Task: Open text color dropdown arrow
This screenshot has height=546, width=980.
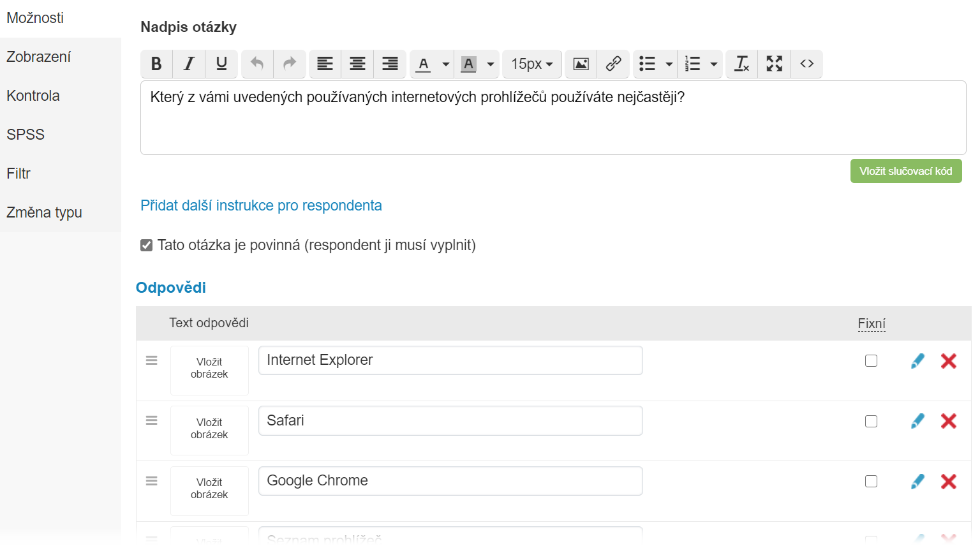Action: [446, 64]
